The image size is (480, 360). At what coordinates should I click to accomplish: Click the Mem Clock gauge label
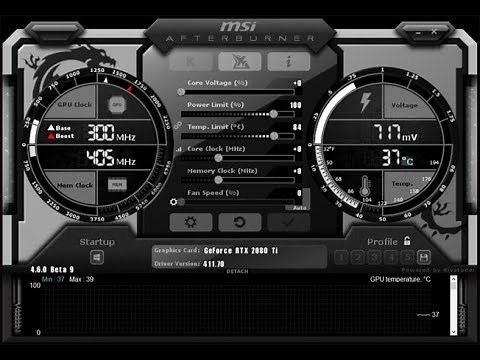click(x=75, y=185)
